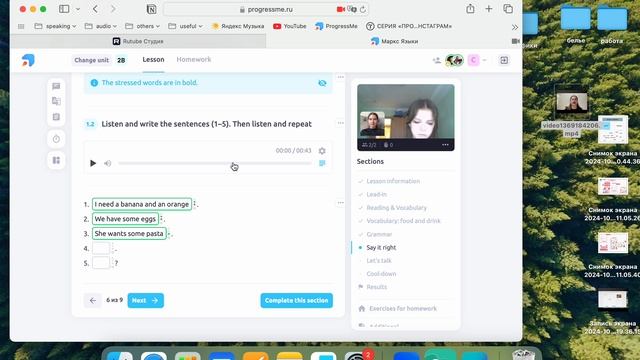Select Say it right section
This screenshot has width=640, height=360.
381,247
